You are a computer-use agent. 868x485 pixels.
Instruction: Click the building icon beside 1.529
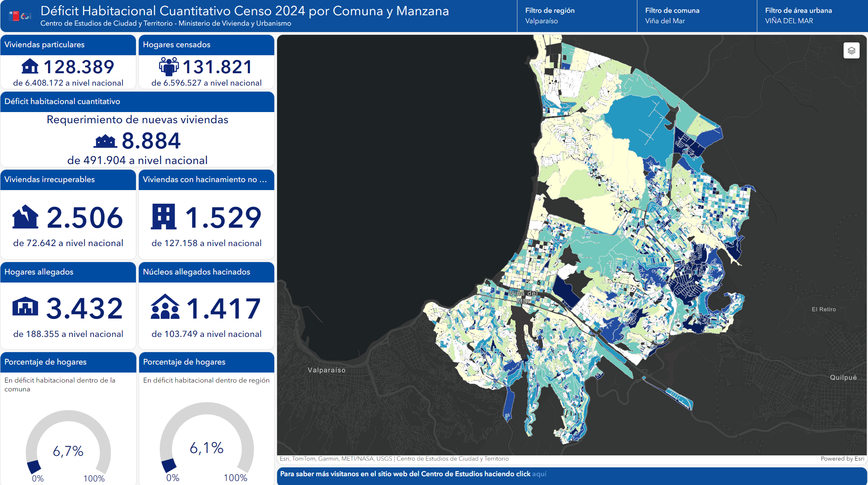click(x=164, y=217)
